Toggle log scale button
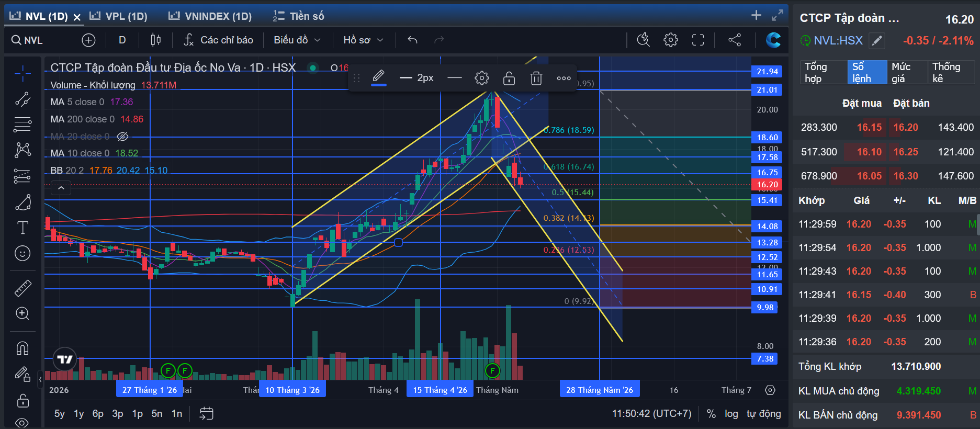The image size is (980, 429). 731,414
